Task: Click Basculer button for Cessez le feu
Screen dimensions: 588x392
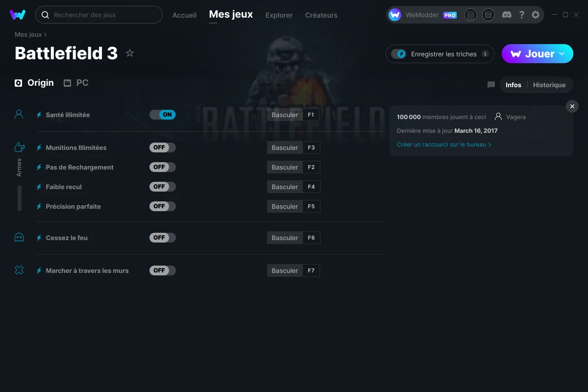Action: [285, 238]
